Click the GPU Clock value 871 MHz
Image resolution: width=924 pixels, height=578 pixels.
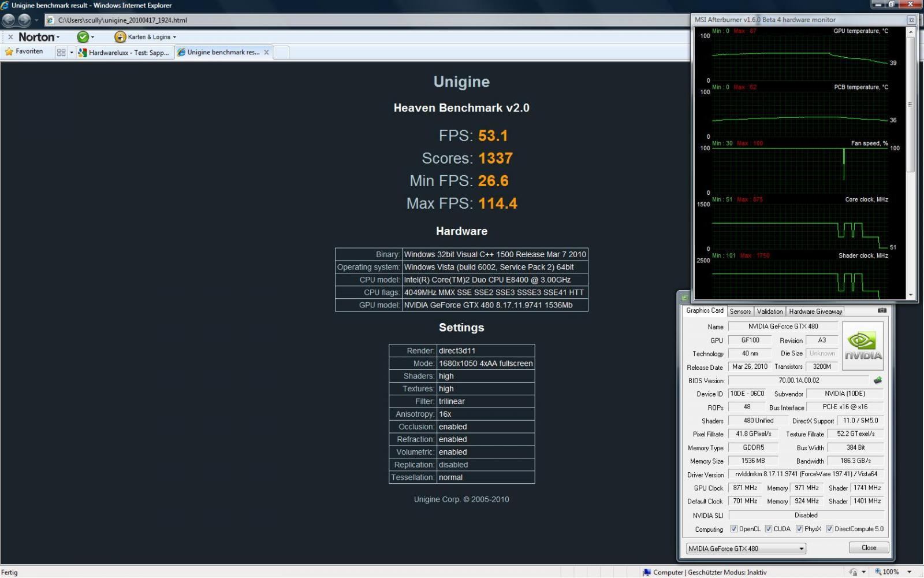click(745, 488)
